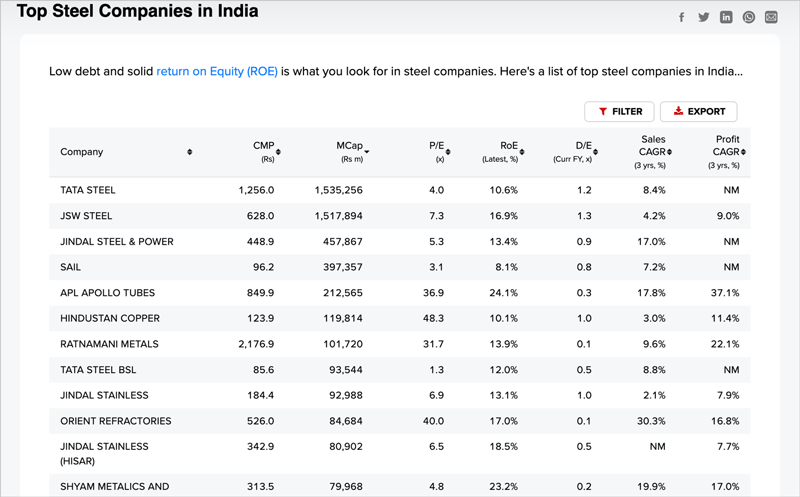Select RATNAMANI METALS price 2,176.9
This screenshot has width=800, height=497.
(256, 344)
